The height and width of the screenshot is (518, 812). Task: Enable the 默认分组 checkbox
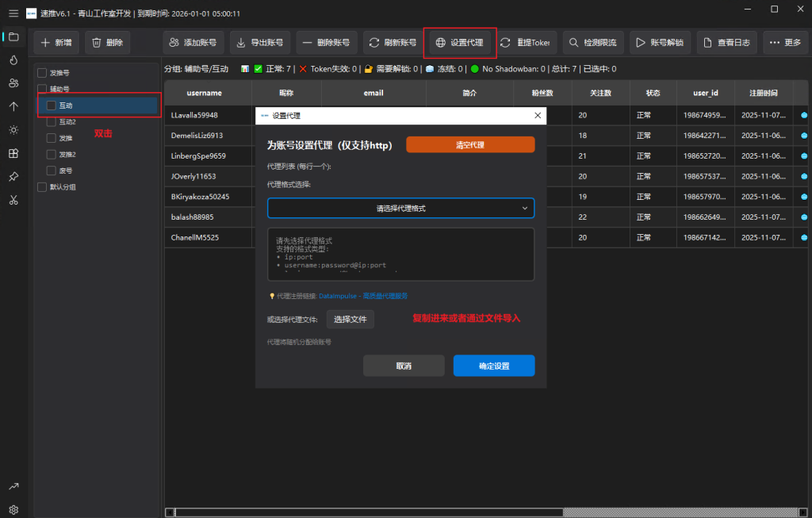tap(42, 187)
